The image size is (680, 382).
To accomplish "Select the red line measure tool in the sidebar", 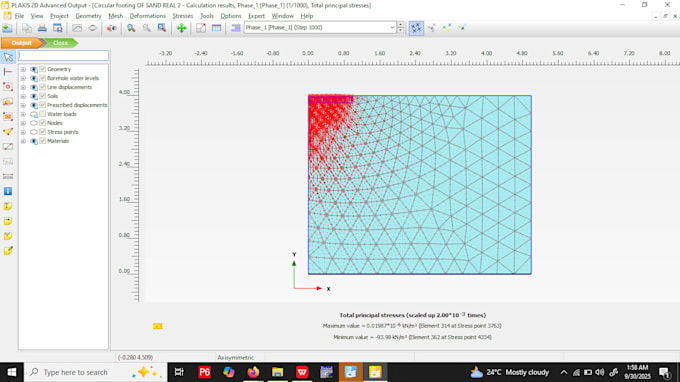I will [8, 72].
